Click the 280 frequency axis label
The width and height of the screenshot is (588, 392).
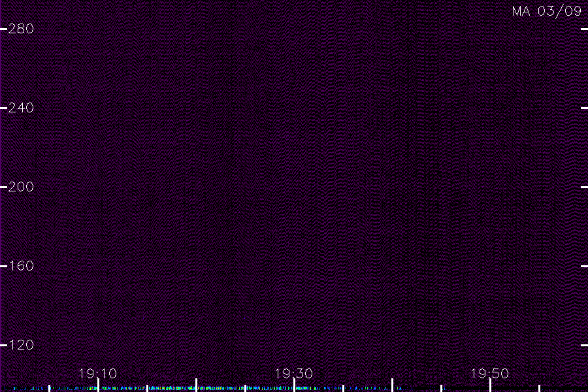point(21,29)
